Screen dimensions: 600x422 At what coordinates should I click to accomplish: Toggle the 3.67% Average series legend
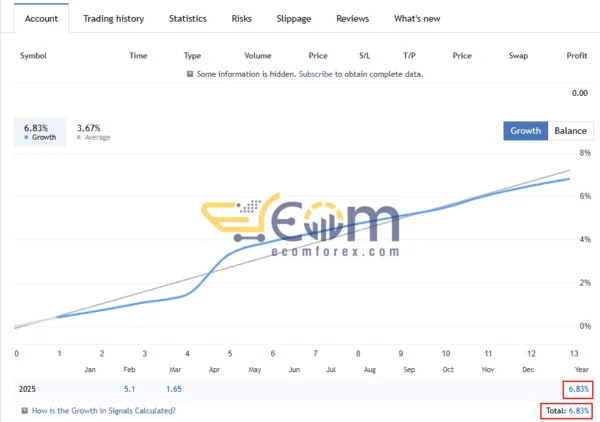[92, 132]
